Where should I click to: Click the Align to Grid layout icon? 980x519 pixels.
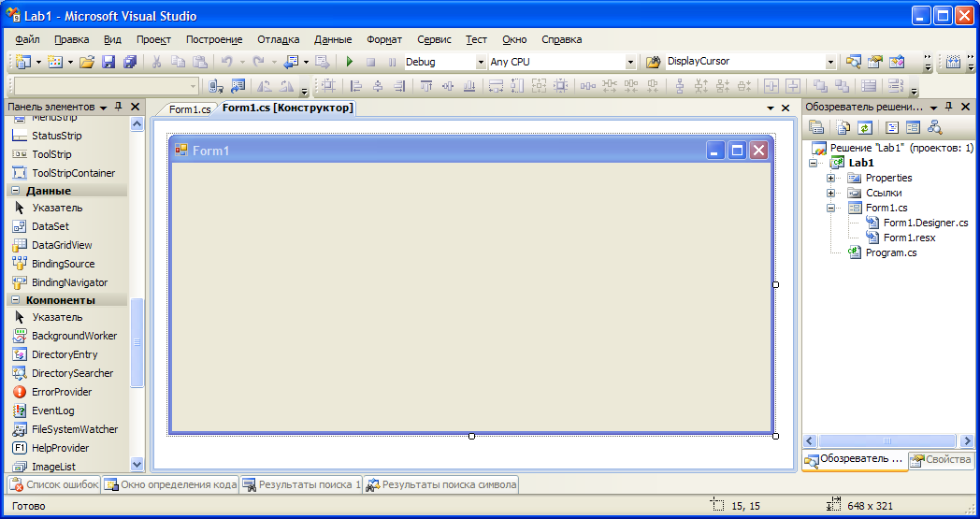(329, 86)
